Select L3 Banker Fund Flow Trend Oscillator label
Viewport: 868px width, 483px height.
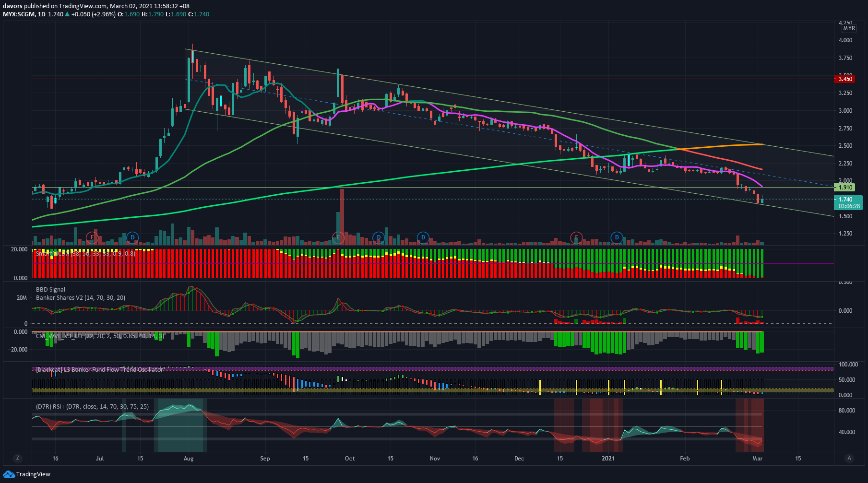click(100, 370)
